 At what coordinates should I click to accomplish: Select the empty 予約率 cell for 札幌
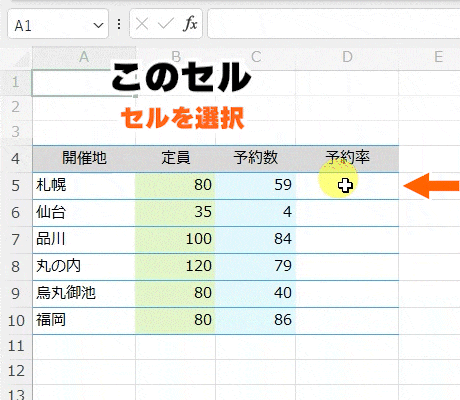pyautogui.click(x=347, y=186)
